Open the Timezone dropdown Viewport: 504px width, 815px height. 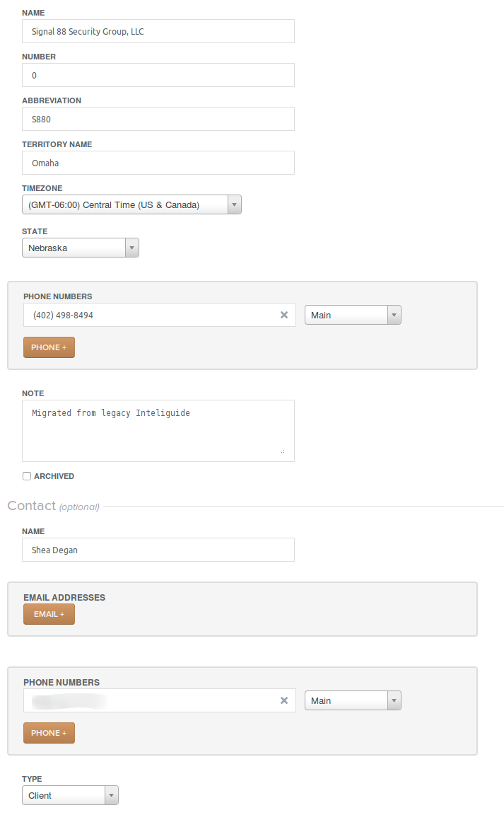(131, 204)
